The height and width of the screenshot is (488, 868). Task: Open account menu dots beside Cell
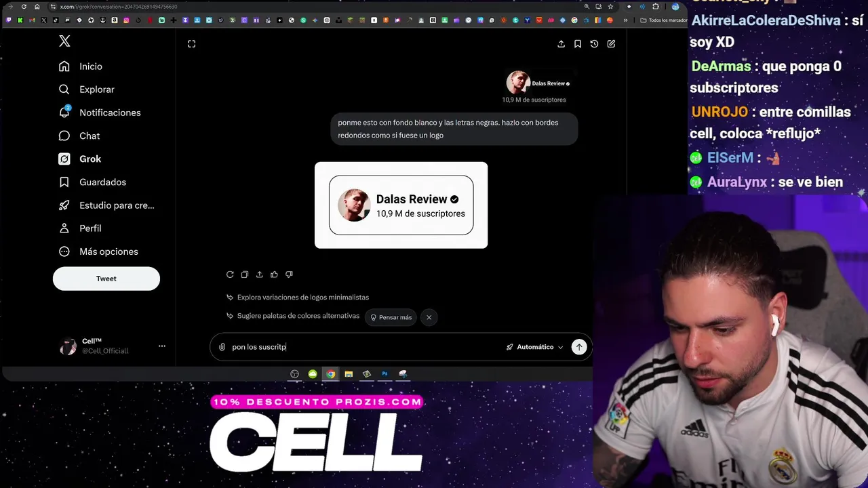(x=162, y=346)
